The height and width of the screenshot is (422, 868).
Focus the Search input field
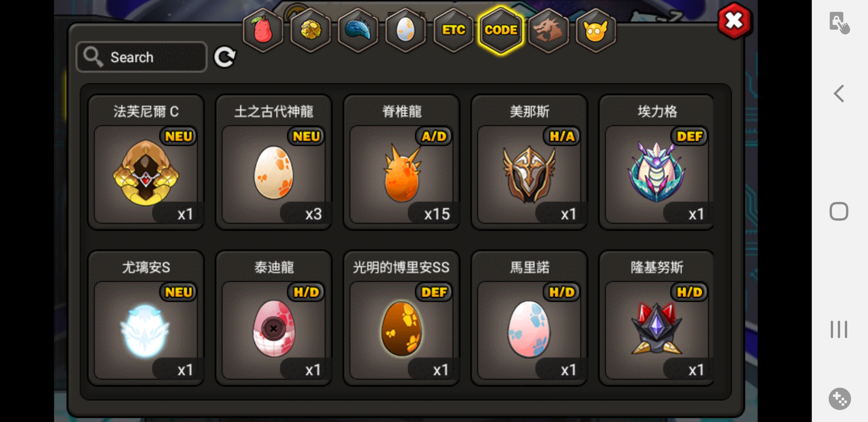[x=142, y=57]
